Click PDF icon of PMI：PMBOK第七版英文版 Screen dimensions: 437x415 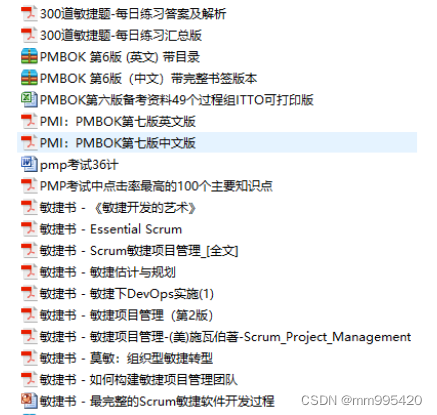[29, 121]
